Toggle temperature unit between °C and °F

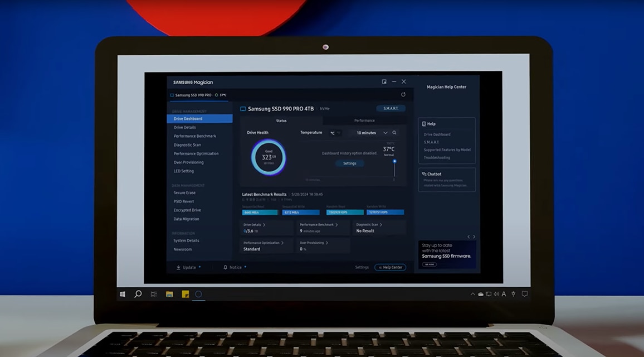335,133
